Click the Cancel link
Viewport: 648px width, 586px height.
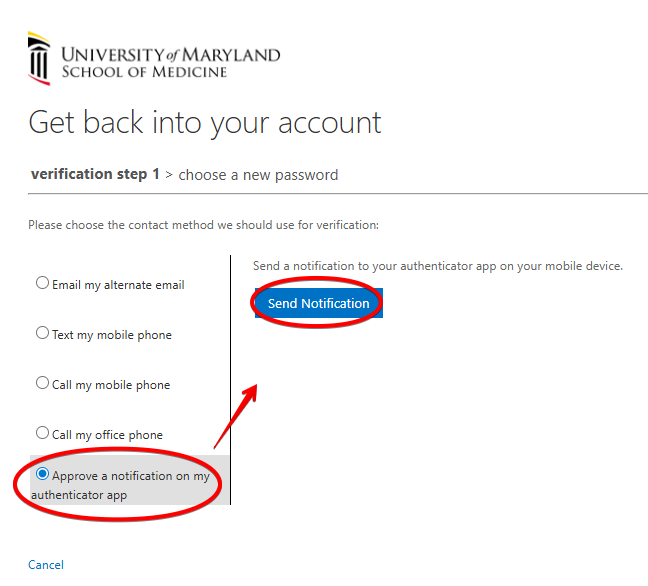(x=46, y=565)
